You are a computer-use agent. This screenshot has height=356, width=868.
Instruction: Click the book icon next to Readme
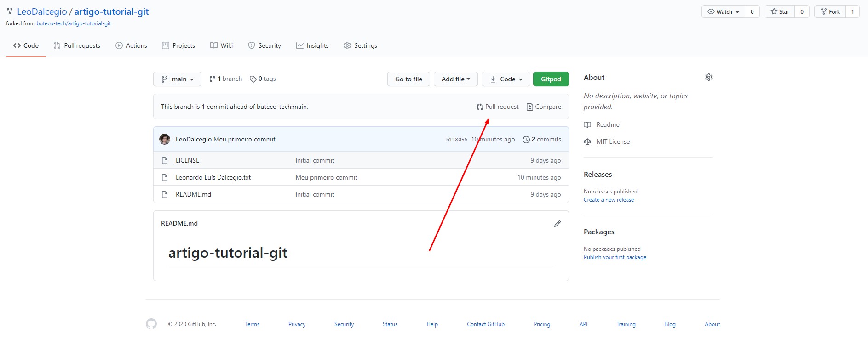[587, 124]
